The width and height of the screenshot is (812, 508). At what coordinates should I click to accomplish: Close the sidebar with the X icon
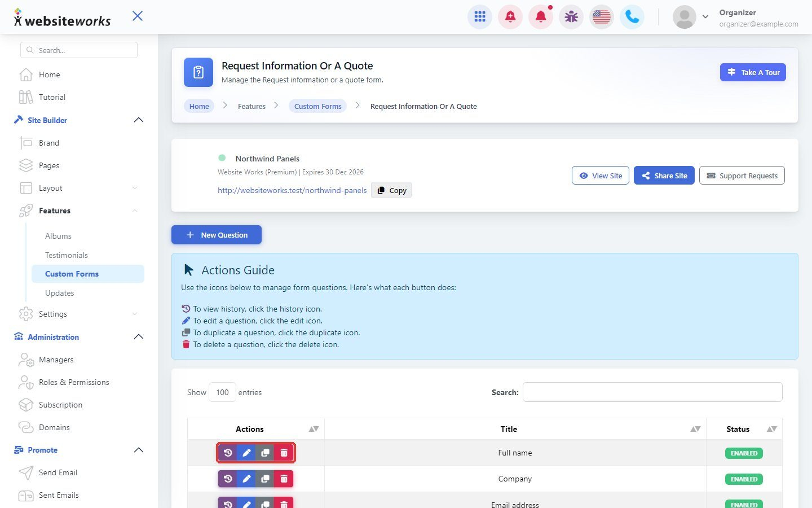tap(138, 16)
